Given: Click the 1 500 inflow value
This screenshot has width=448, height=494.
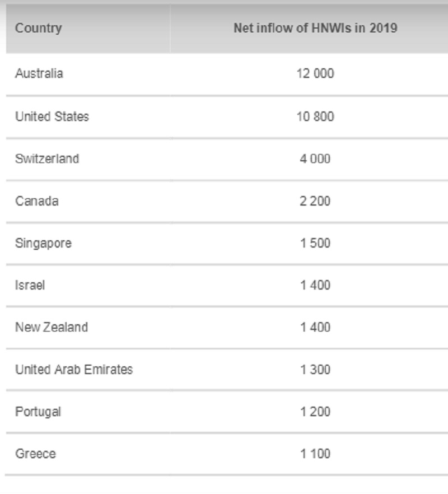Looking at the screenshot, I should [315, 243].
